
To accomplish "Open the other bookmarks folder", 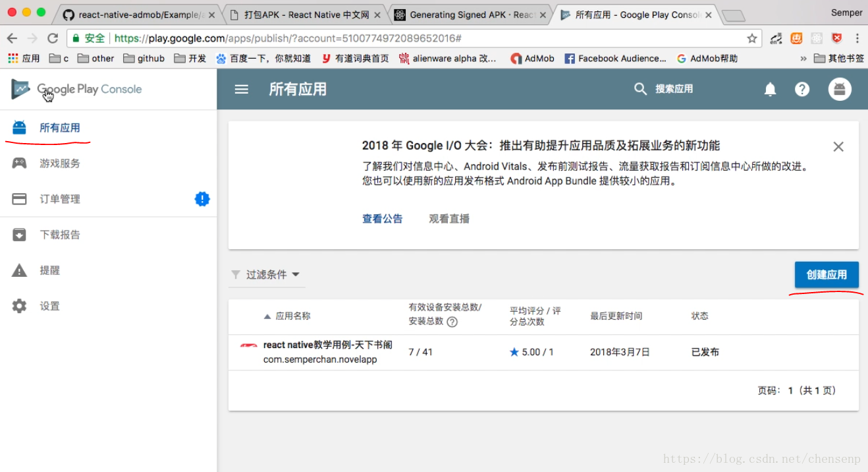I will tap(95, 59).
